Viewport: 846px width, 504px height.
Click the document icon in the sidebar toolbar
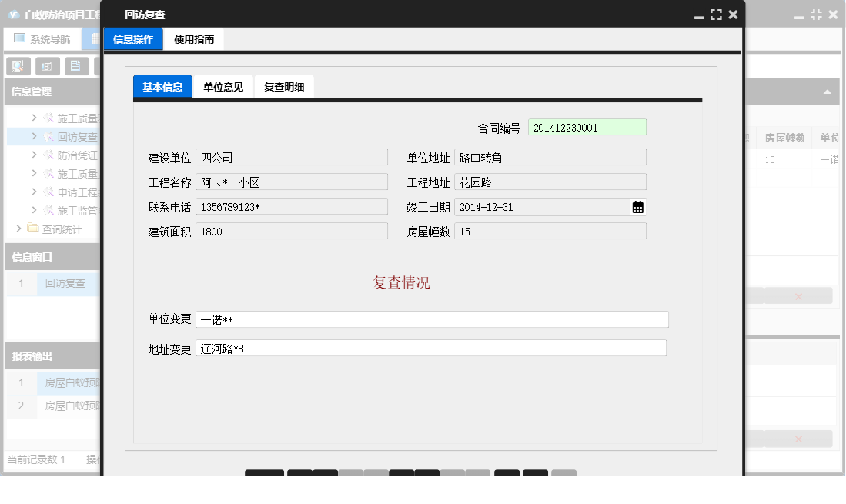(75, 65)
